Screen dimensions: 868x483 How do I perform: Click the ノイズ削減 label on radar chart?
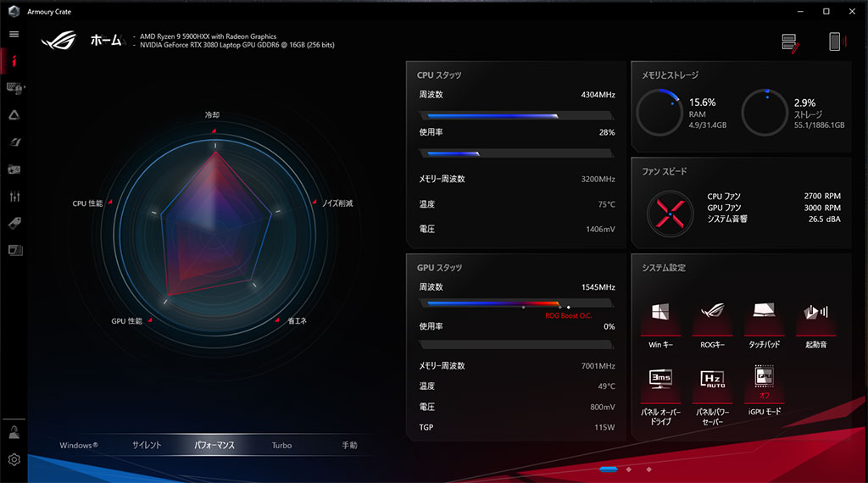pyautogui.click(x=337, y=203)
